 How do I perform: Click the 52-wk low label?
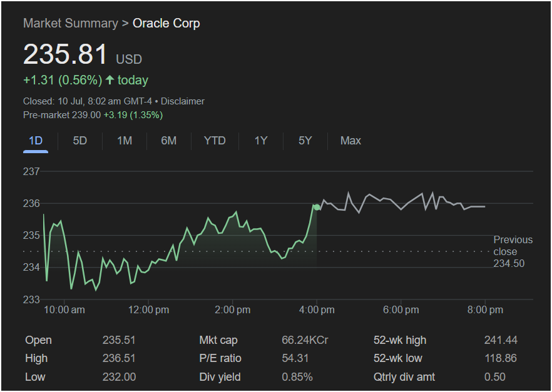[x=398, y=359]
